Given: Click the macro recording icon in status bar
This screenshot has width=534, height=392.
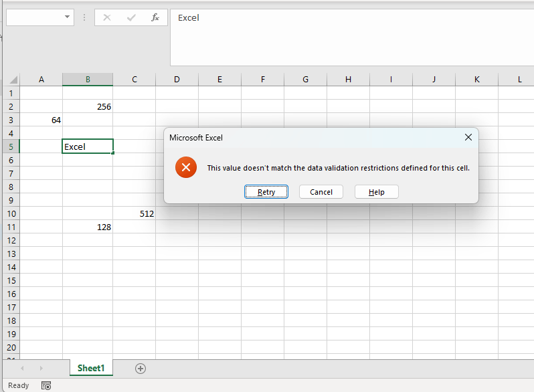Looking at the screenshot, I should 46,385.
